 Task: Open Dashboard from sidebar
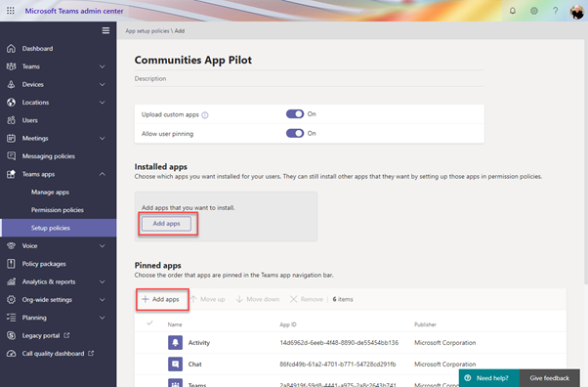(x=37, y=49)
